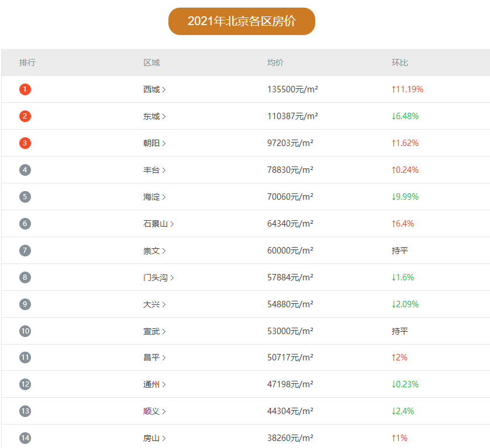Open the 东城 district link
The image size is (490, 448).
[151, 116]
